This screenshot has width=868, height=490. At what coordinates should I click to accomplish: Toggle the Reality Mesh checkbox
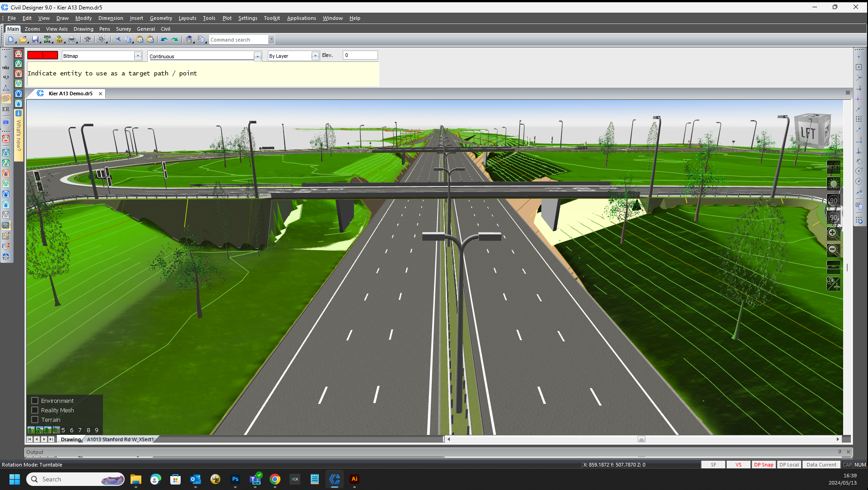pos(35,410)
